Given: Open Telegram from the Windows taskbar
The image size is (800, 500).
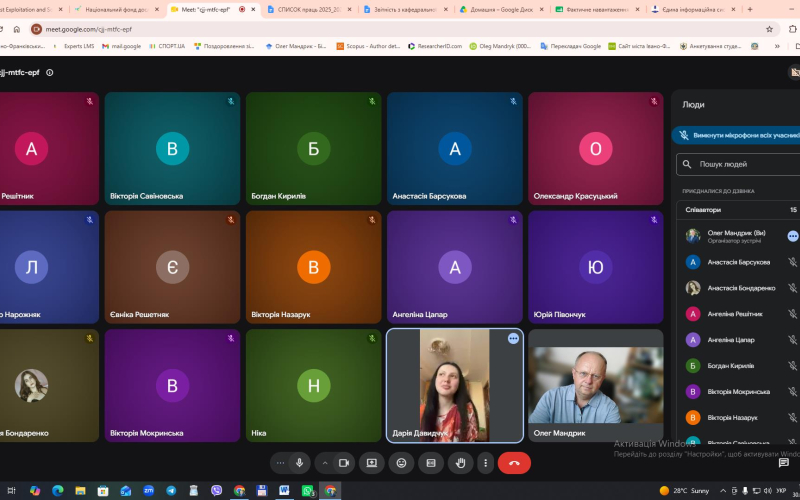Looking at the screenshot, I should tap(171, 491).
